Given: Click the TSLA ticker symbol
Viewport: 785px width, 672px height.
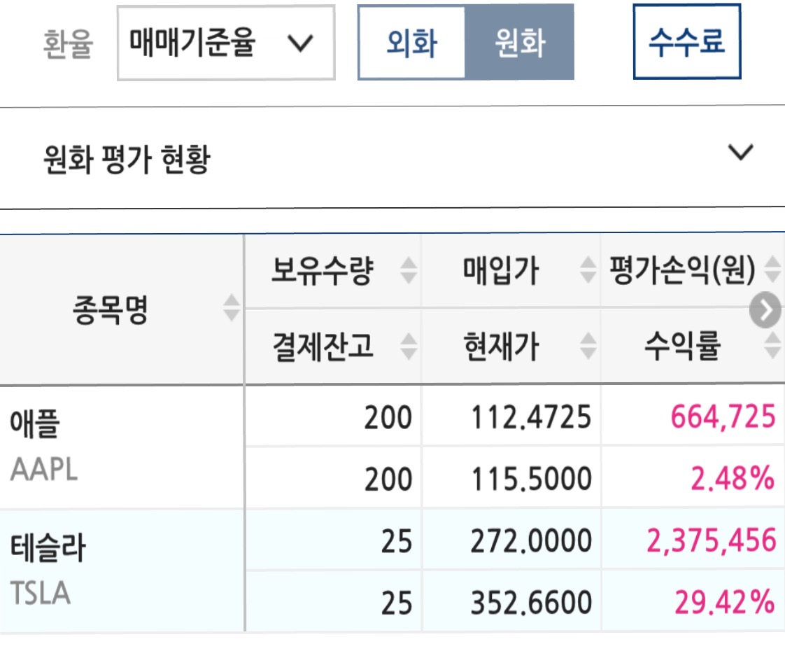Looking at the screenshot, I should tap(41, 594).
